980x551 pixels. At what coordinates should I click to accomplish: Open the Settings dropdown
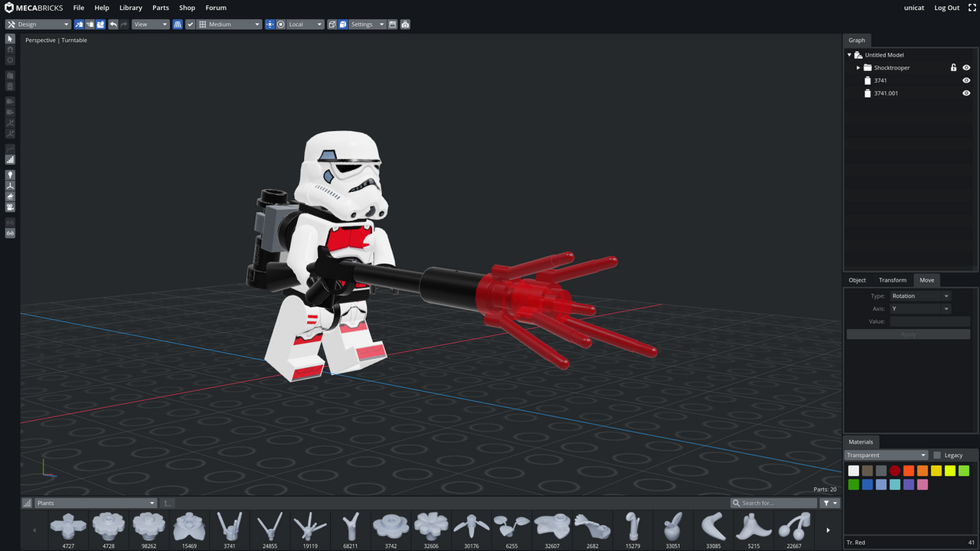pyautogui.click(x=367, y=24)
